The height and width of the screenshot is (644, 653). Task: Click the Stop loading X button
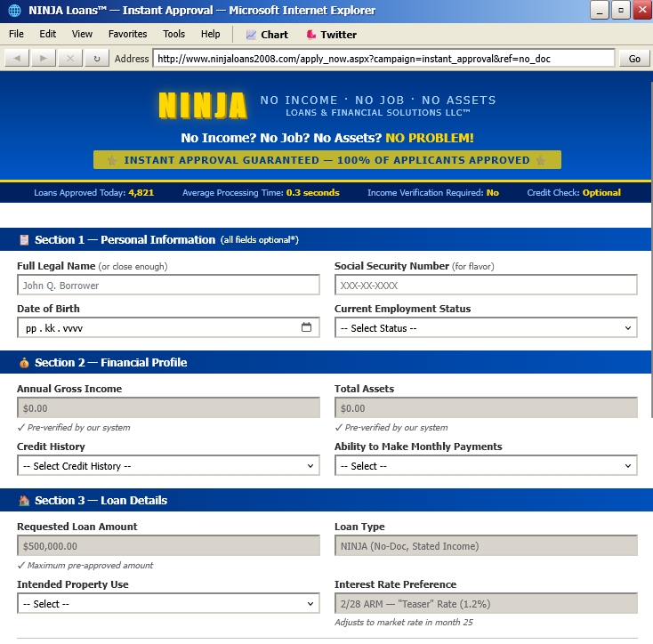pyautogui.click(x=70, y=59)
